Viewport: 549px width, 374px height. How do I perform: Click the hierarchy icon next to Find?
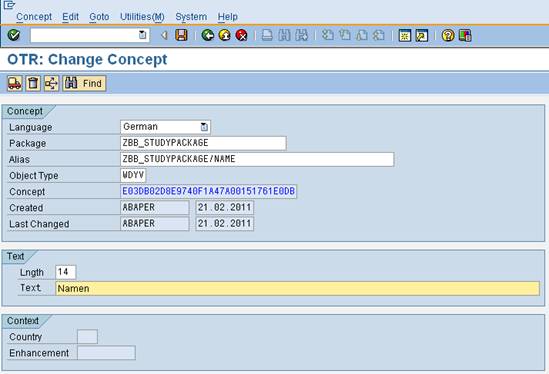point(51,83)
